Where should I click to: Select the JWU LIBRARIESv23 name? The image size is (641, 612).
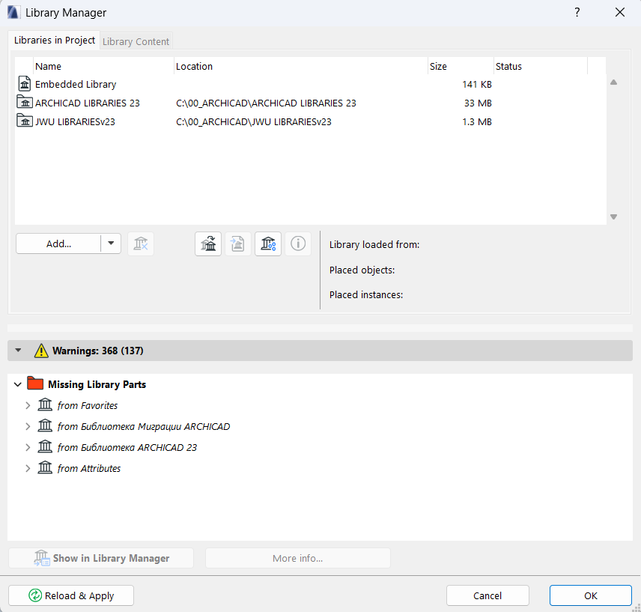click(x=75, y=122)
